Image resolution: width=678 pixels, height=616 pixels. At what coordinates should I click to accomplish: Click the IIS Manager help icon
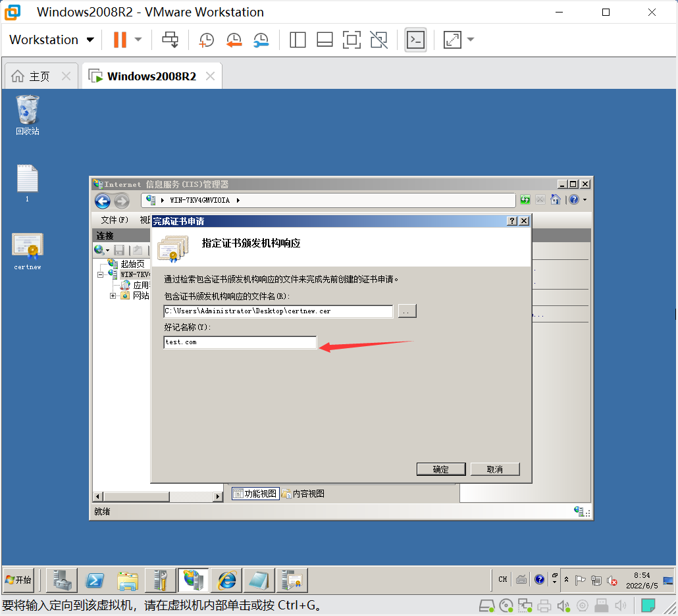574,199
